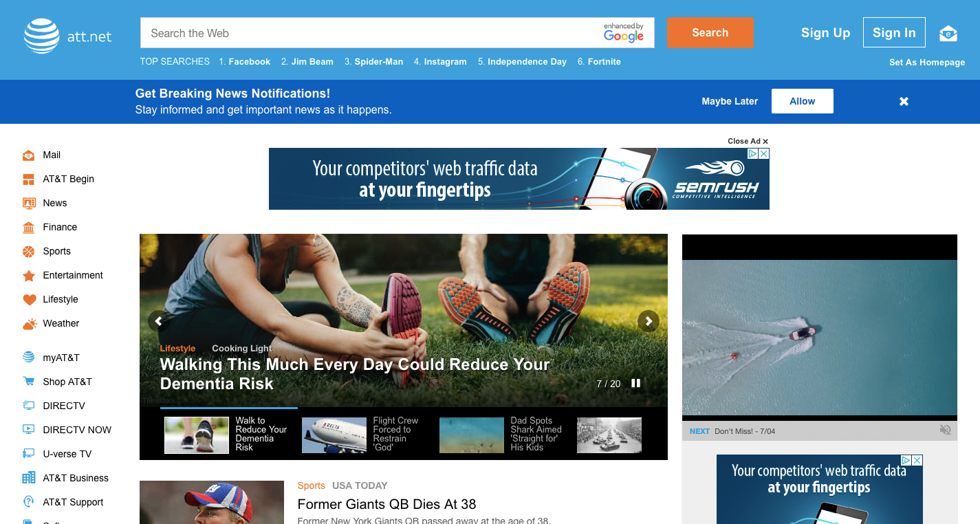Screen dimensions: 980x524
Task: Select Fortnite from top searches
Action: point(604,62)
